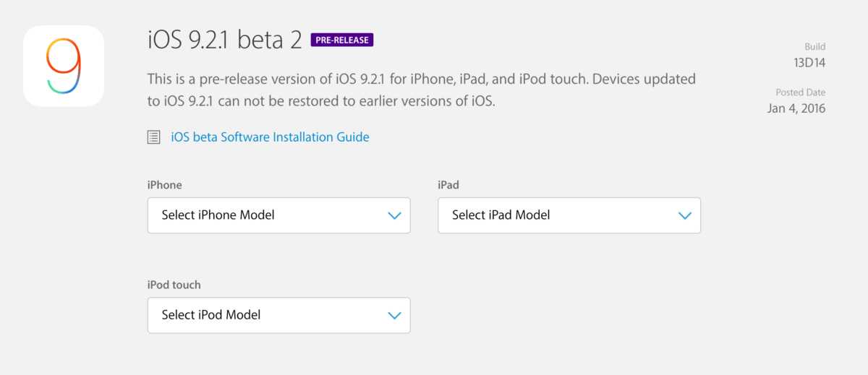The width and height of the screenshot is (868, 375).
Task: Click the blue arrow in the iPad dropdown
Action: tap(684, 215)
